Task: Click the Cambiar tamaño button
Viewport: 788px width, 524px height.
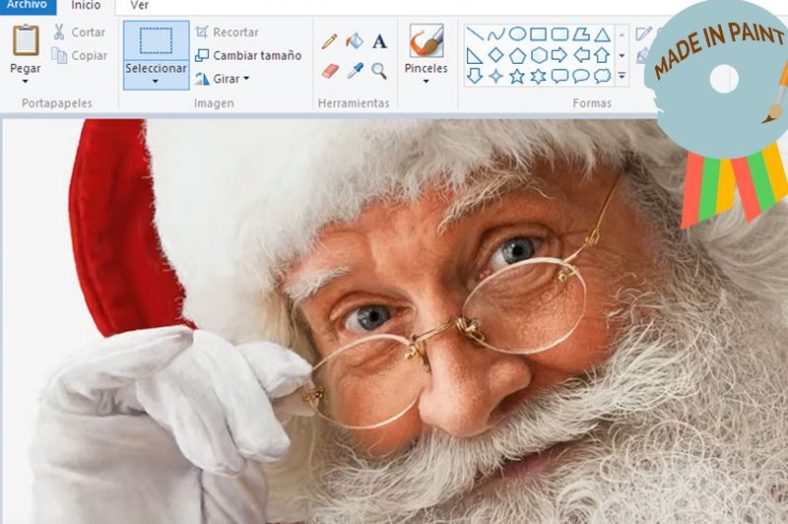Action: pos(248,55)
